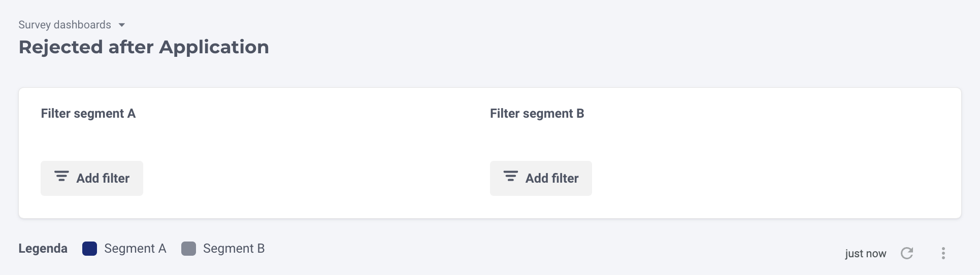980x275 pixels.
Task: Refresh the dashboard with the reload icon
Action: coord(907,253)
